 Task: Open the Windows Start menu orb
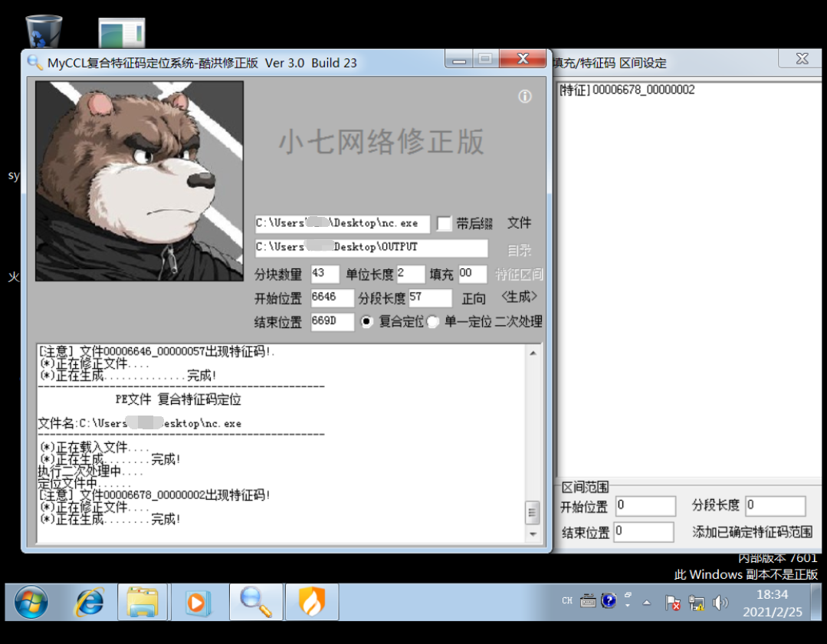click(x=31, y=602)
